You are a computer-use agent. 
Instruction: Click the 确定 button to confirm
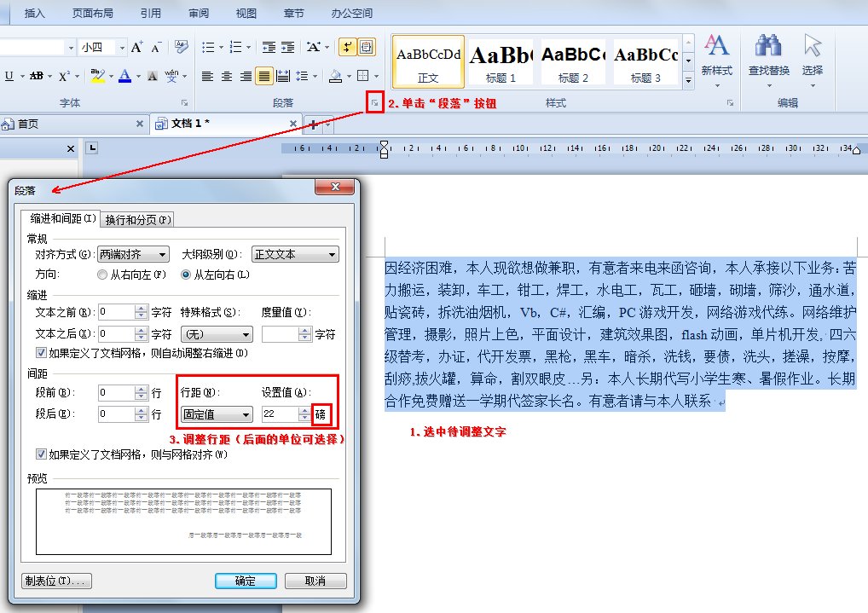click(x=246, y=581)
